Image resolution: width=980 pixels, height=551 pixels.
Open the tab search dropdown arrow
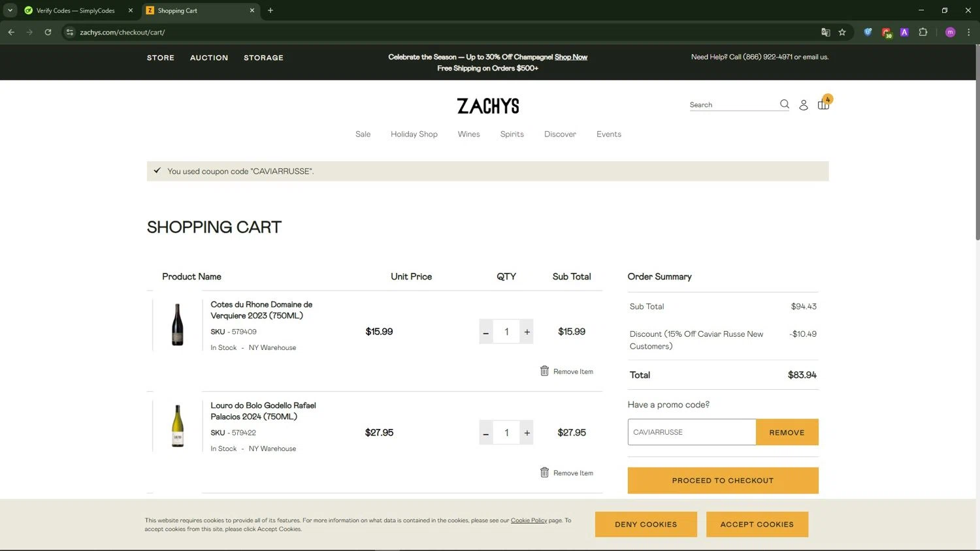coord(10,10)
